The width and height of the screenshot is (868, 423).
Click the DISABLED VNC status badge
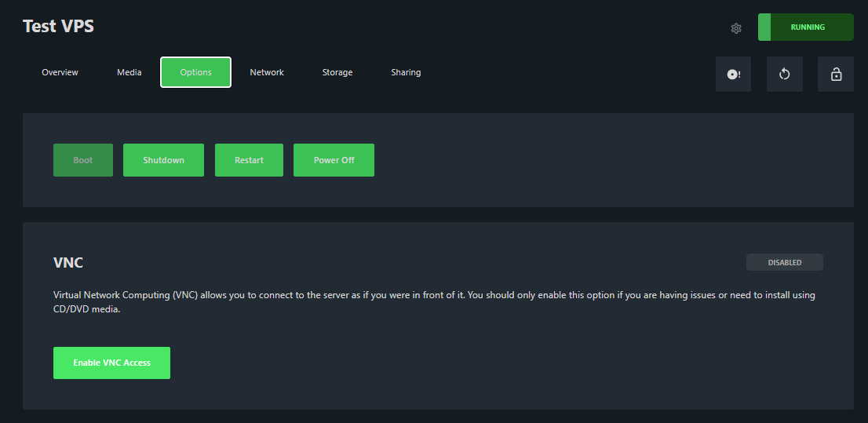tap(784, 262)
